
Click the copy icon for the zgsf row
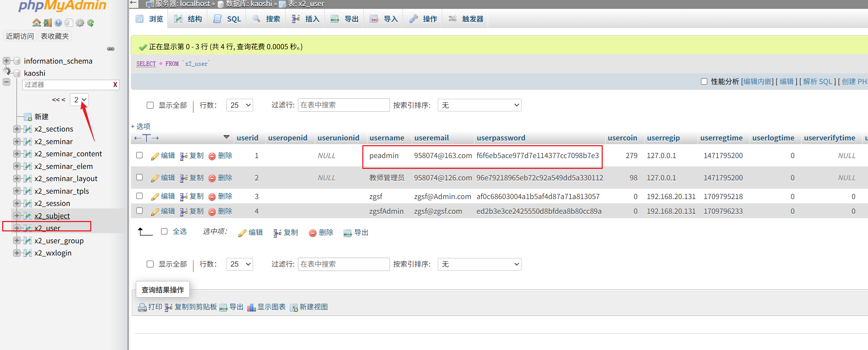184,197
